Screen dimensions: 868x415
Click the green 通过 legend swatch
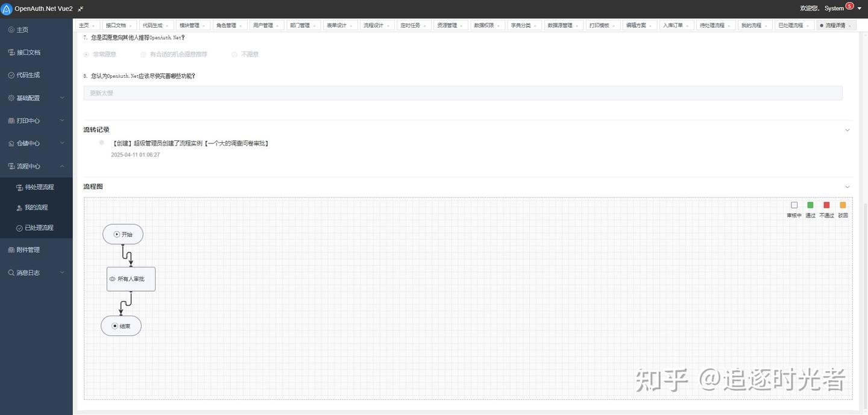[x=810, y=205]
